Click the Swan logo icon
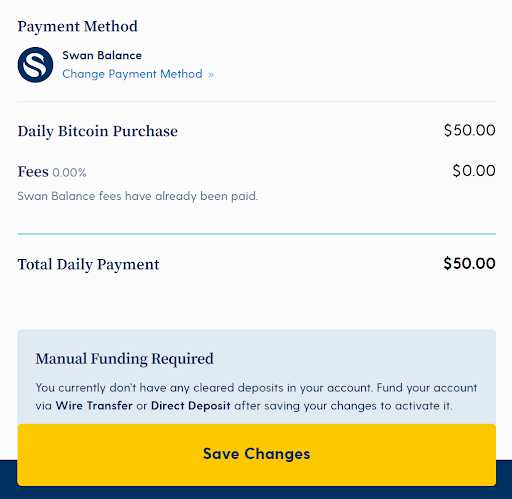Screen dimensions: 512x499 click(35, 65)
